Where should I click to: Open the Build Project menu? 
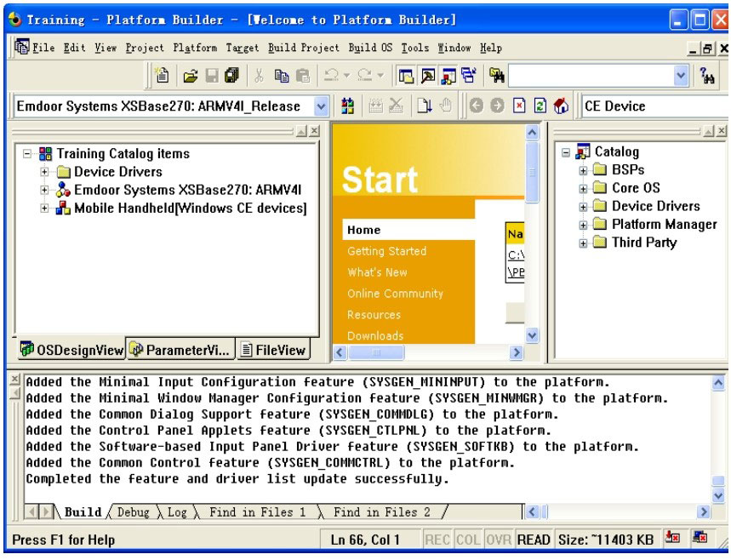click(304, 48)
